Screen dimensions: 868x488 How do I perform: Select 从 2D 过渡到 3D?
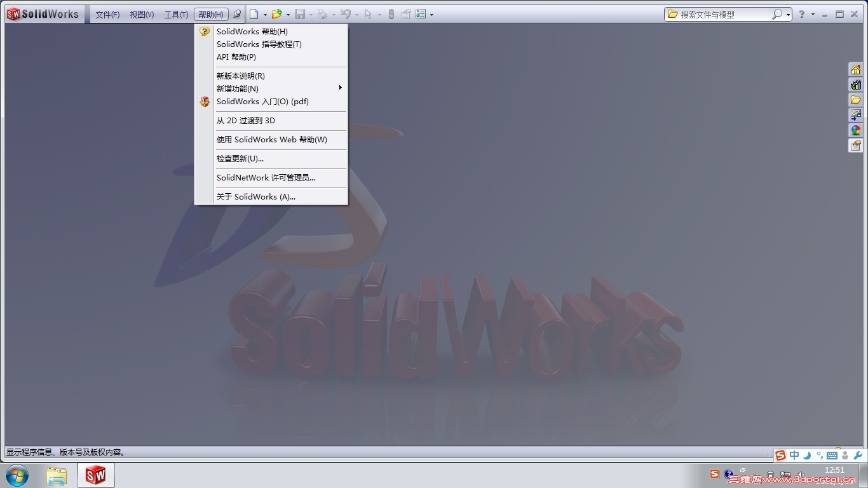pyautogui.click(x=271, y=120)
